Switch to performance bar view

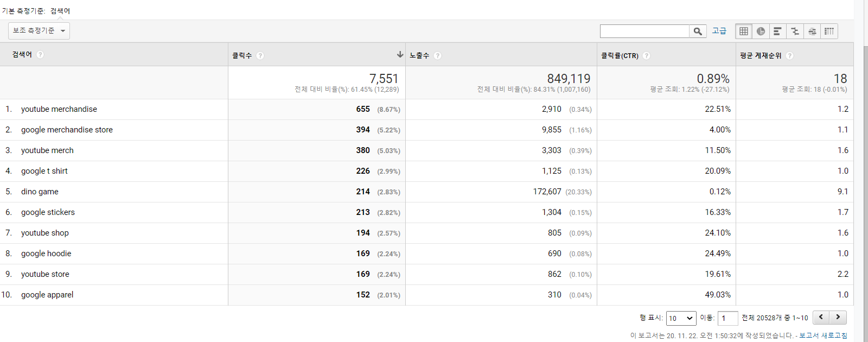click(x=777, y=31)
